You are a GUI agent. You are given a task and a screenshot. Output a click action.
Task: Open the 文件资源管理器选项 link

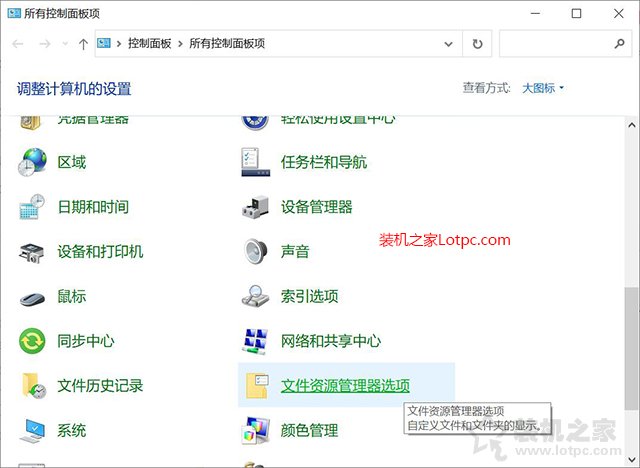(345, 386)
